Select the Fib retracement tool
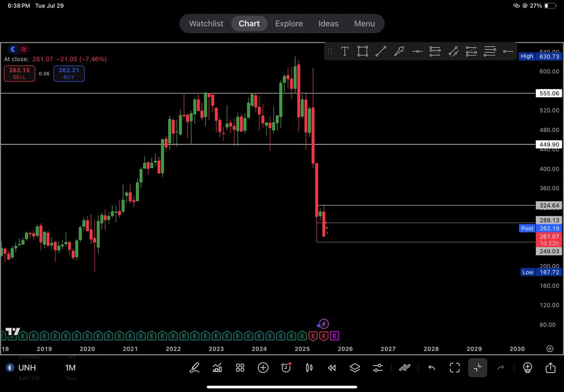 435,52
